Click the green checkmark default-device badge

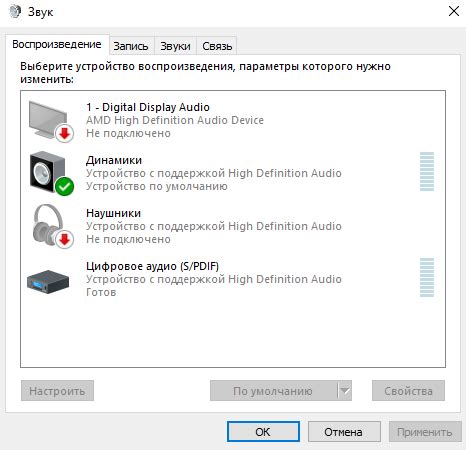pyautogui.click(x=64, y=186)
